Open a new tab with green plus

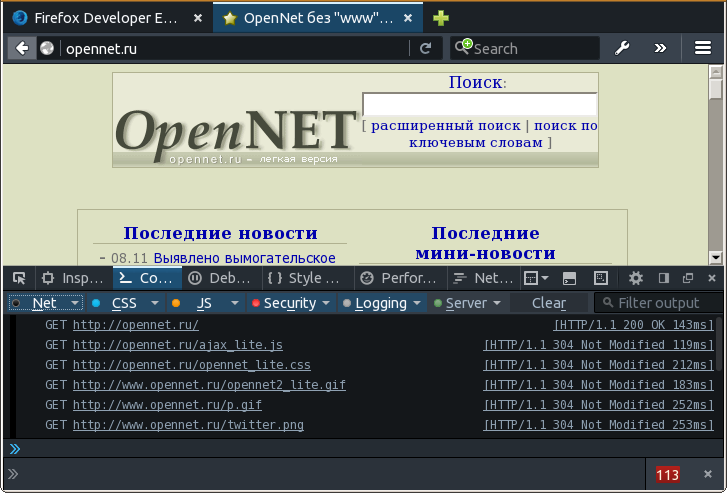click(440, 18)
